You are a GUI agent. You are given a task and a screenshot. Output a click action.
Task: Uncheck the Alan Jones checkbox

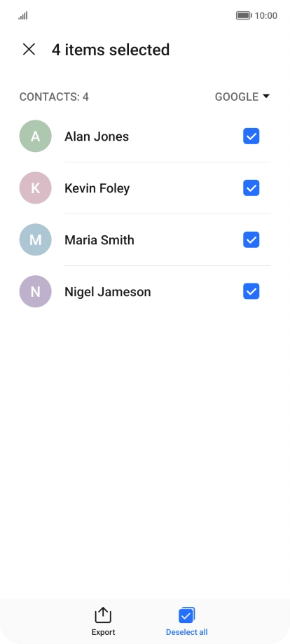coord(251,136)
